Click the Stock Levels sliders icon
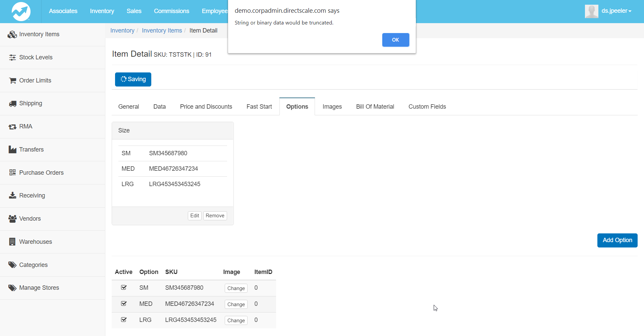 pyautogui.click(x=12, y=57)
